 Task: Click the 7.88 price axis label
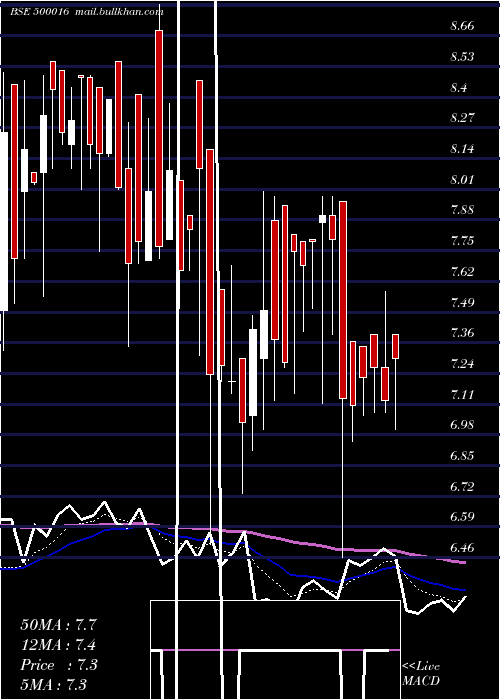click(462, 210)
